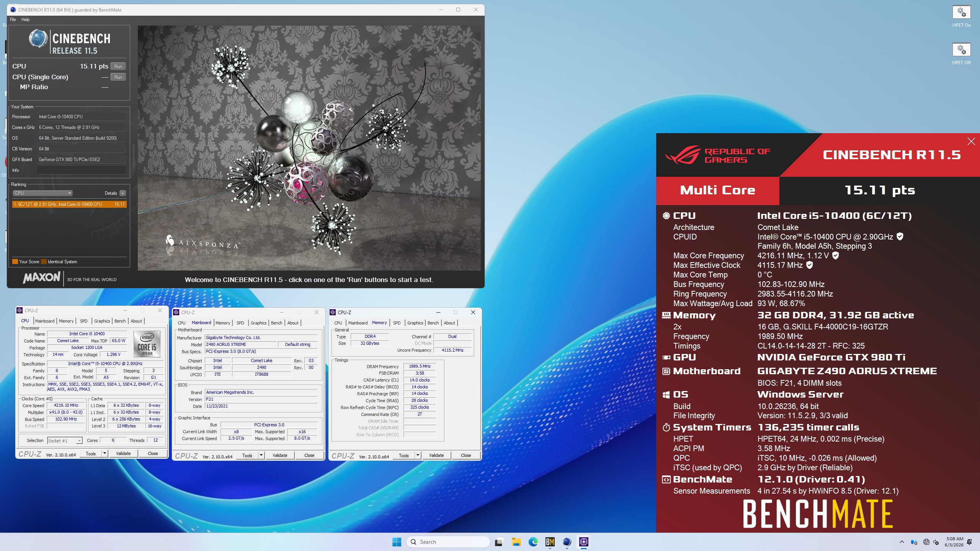Expand Tools arrow in Memory CPU-Z window

[418, 455]
